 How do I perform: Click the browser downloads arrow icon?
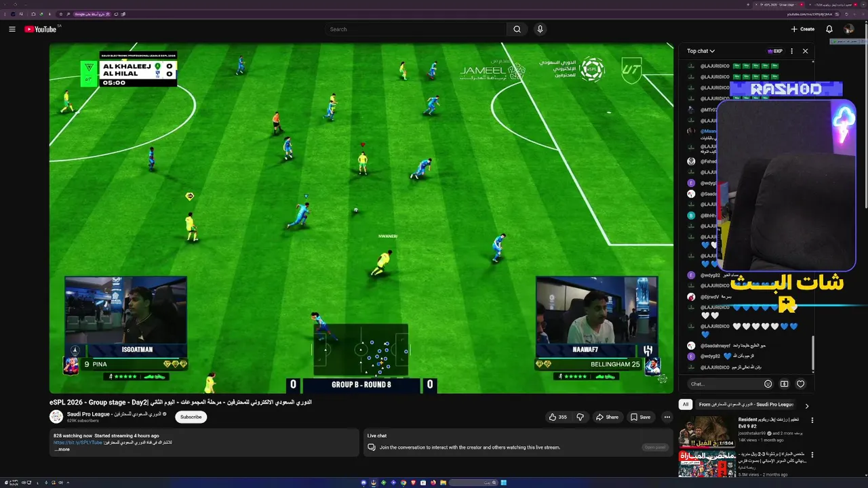[50, 14]
